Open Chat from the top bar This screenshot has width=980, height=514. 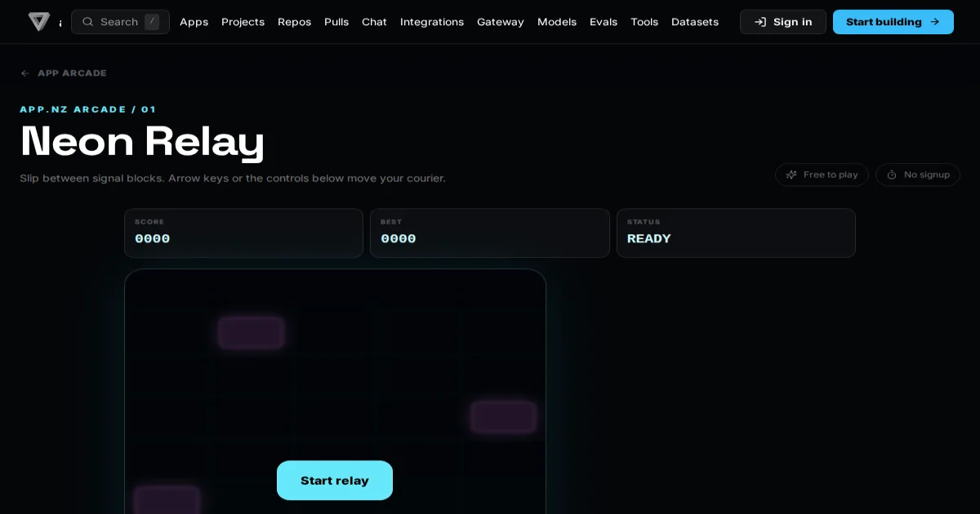(374, 22)
